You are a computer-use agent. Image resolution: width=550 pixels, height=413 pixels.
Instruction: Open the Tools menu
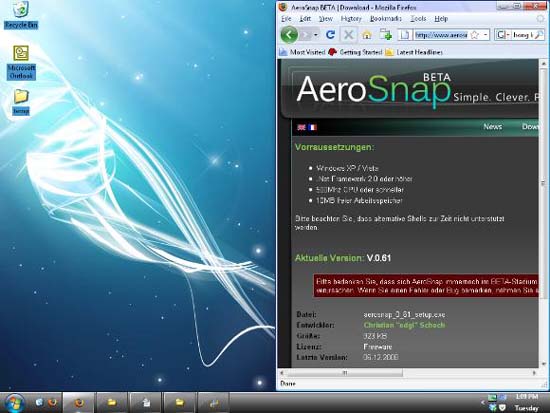click(418, 19)
